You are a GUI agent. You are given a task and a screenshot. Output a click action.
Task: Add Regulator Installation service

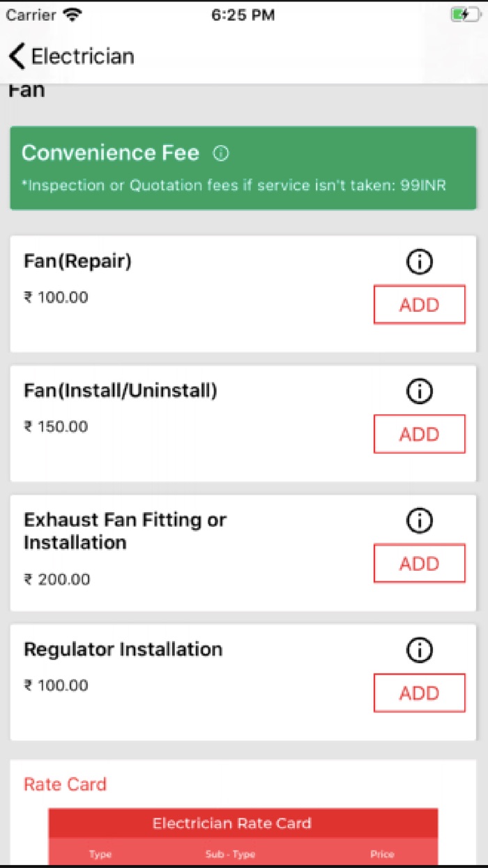point(419,693)
